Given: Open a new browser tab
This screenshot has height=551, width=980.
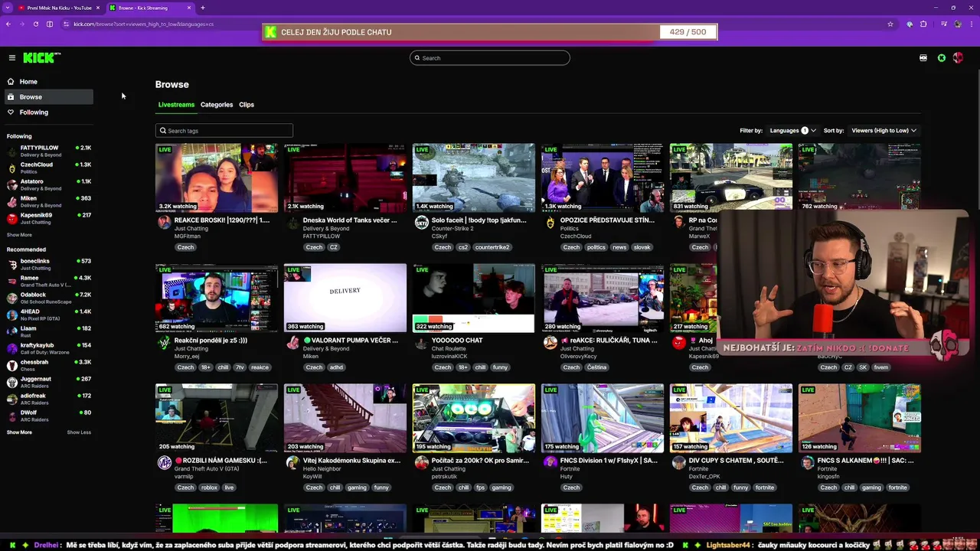Looking at the screenshot, I should (x=203, y=8).
